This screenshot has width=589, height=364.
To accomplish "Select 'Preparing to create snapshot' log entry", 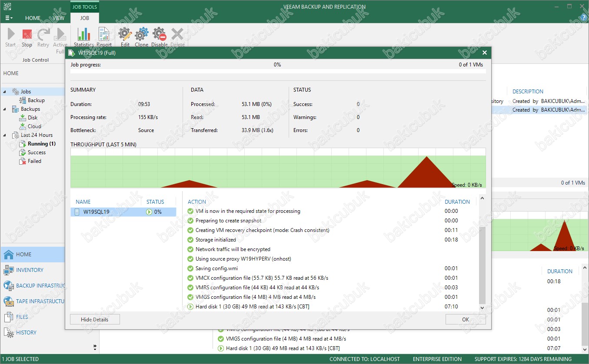I will tap(228, 221).
